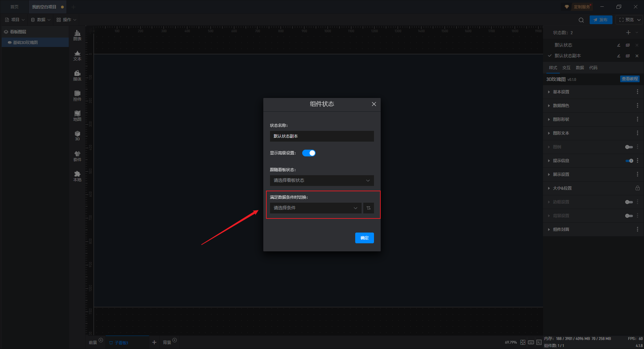
Task: Open the 控件 (controls) component category
Action: (x=77, y=96)
